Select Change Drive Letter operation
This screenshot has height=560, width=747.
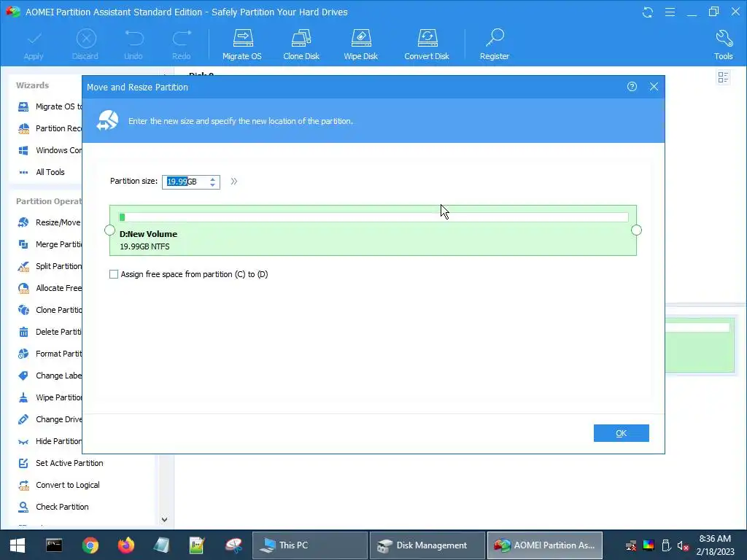(50, 419)
